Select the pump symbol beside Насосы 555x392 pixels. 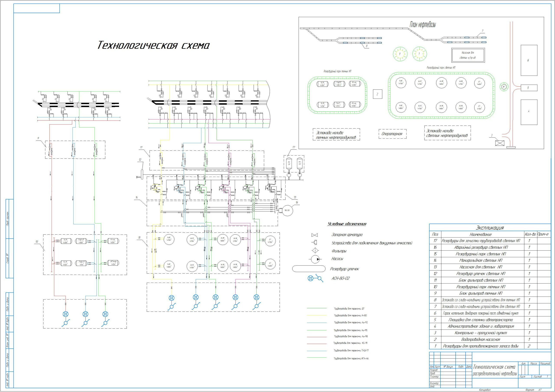point(315,259)
